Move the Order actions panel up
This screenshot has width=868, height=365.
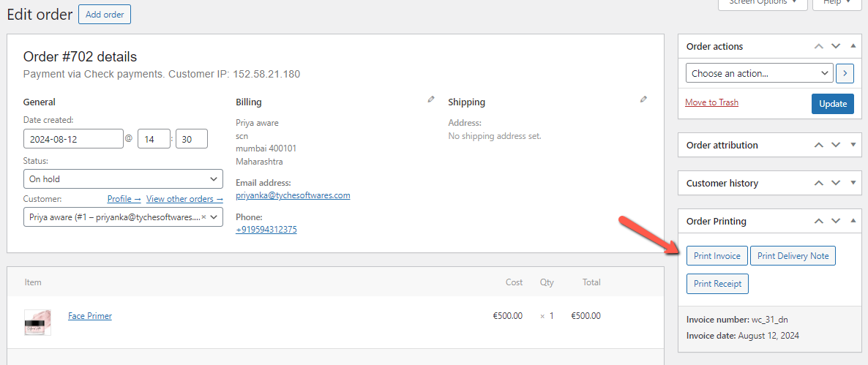coord(819,46)
